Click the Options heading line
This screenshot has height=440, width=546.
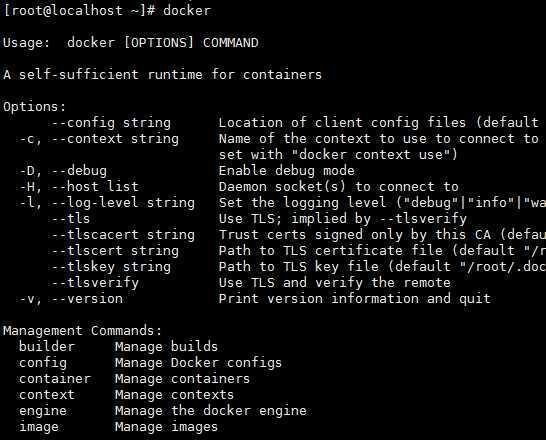coord(34,107)
